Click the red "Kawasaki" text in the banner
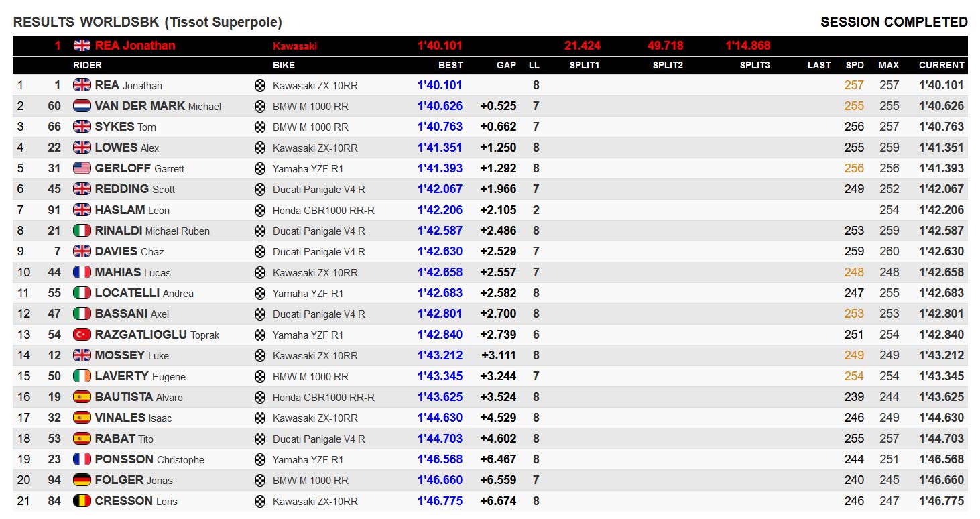980x519 pixels. pyautogui.click(x=295, y=46)
